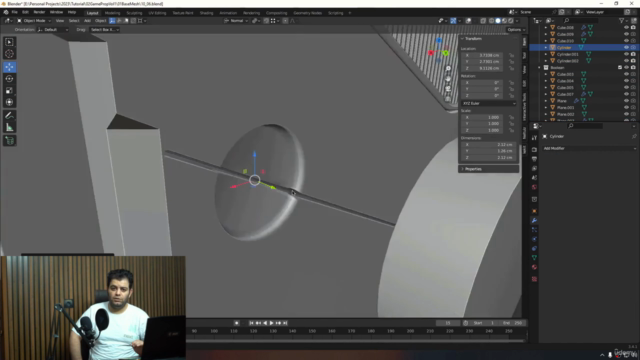Image resolution: width=640 pixels, height=360 pixels.
Task: Select the Transform tool in the toolbar
Action: [9, 102]
